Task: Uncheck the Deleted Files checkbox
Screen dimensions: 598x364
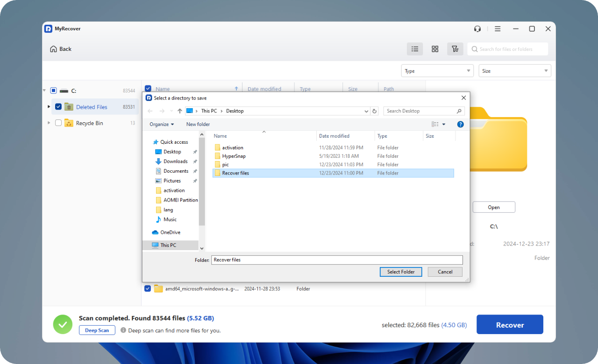Action: click(x=58, y=107)
